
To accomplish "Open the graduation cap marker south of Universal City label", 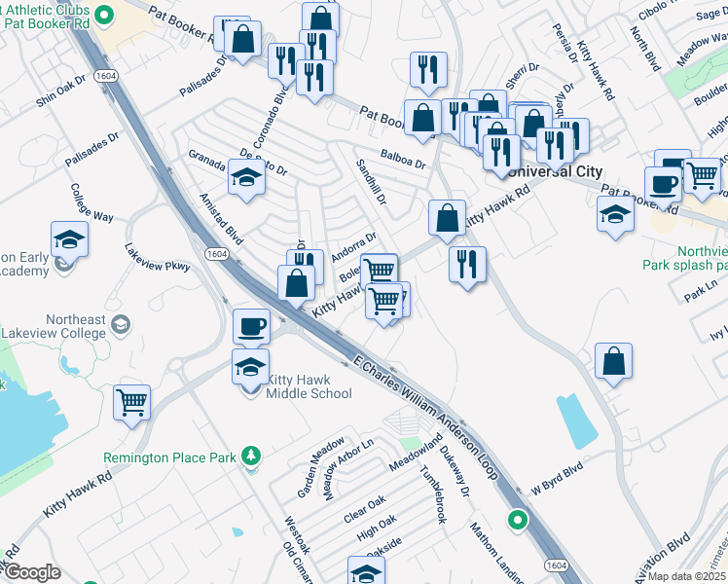I will pos(615,214).
